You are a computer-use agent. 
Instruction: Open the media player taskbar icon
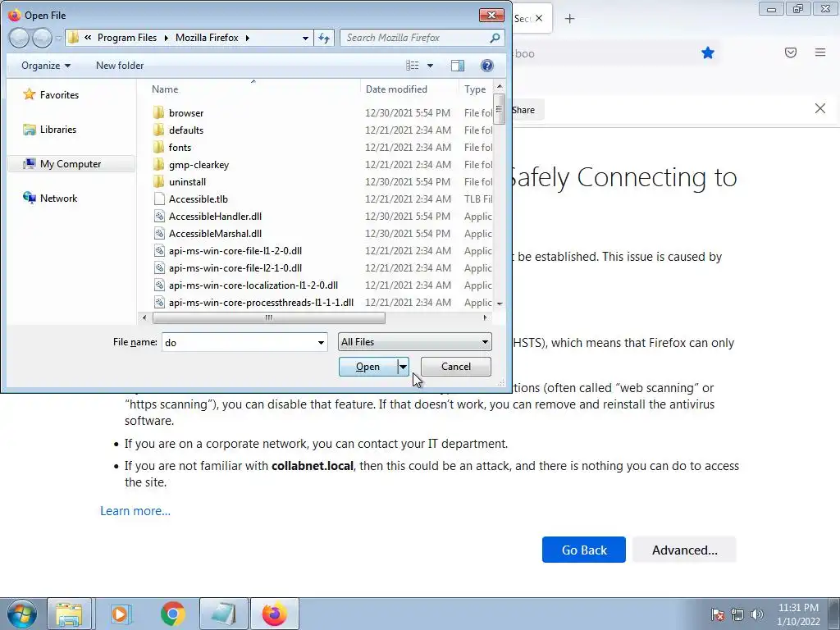121,614
